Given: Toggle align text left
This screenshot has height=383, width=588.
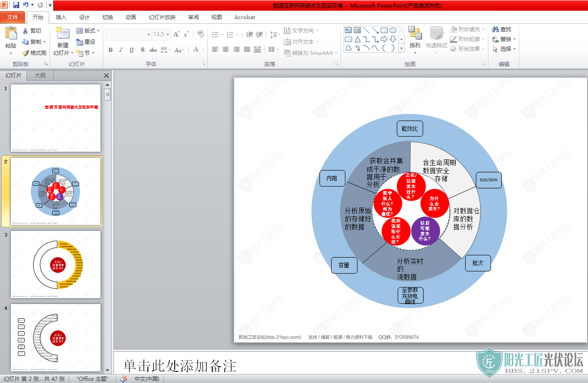Looking at the screenshot, I should click(x=215, y=50).
